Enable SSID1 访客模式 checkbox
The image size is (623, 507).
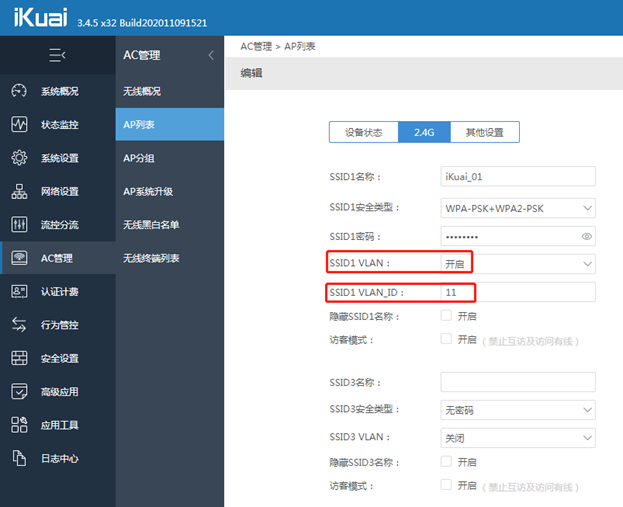(446, 340)
